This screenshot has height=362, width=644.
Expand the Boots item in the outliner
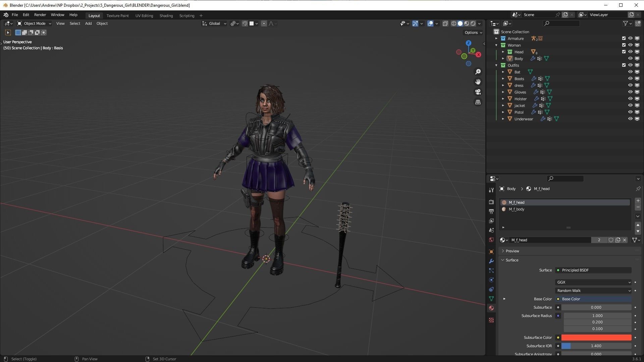click(x=503, y=78)
